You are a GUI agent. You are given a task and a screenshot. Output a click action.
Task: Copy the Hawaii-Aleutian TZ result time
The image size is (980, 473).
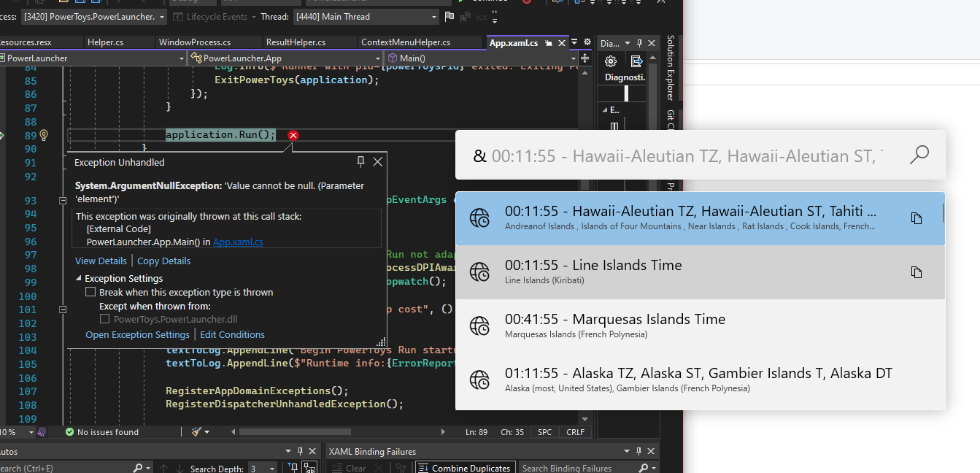tap(917, 218)
